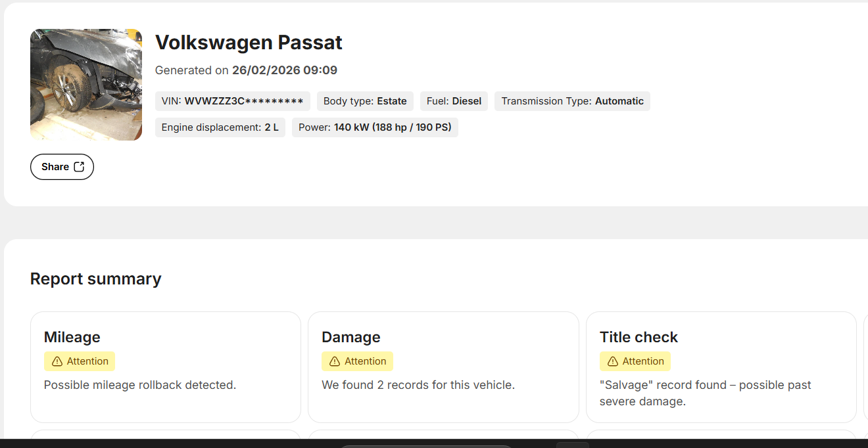The width and height of the screenshot is (868, 448).
Task: Click the Share button
Action: tap(62, 167)
